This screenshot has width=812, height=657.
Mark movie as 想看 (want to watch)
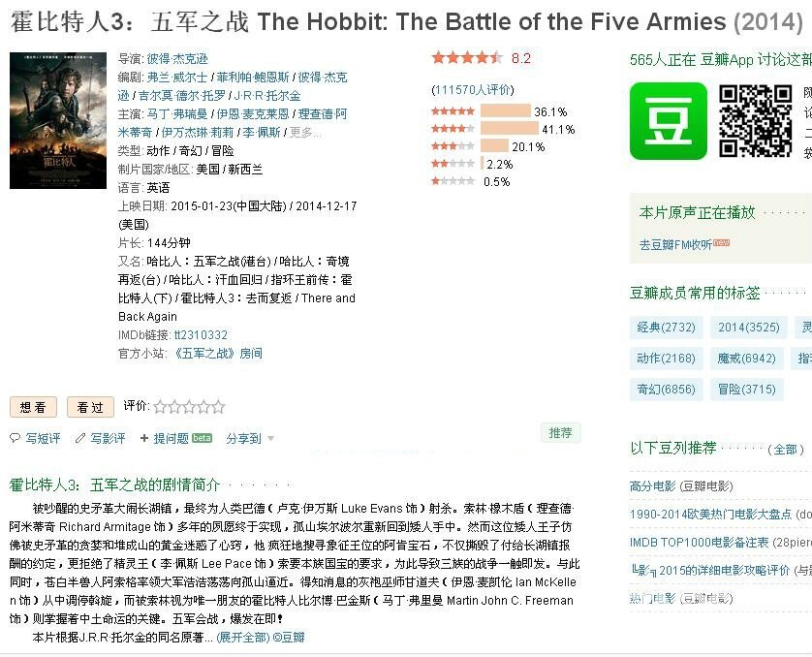(x=33, y=408)
